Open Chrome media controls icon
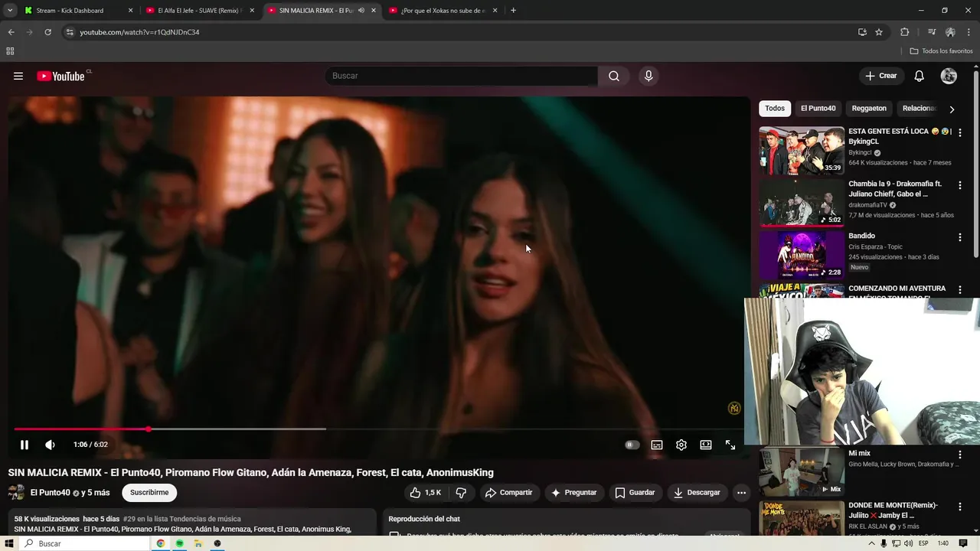 (x=931, y=32)
